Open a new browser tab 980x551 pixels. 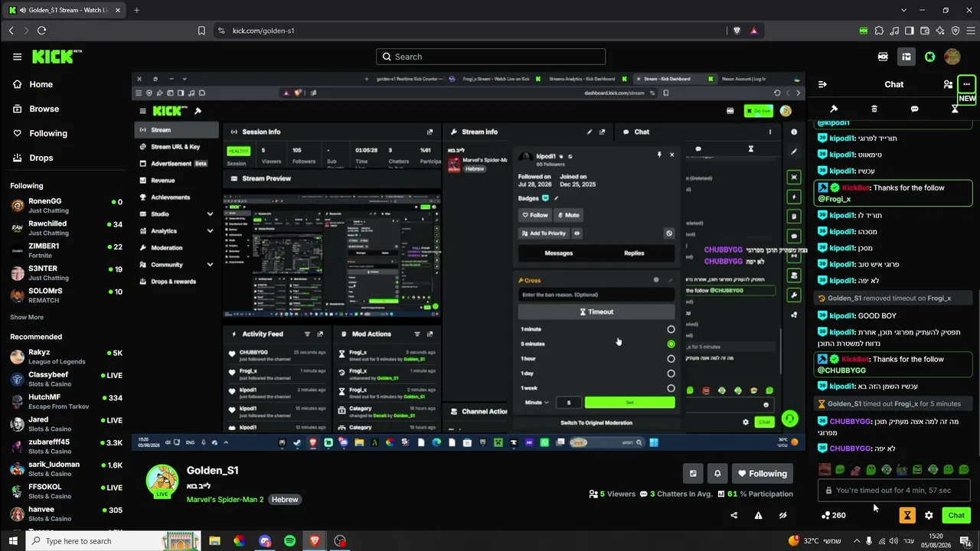pyautogui.click(x=136, y=10)
